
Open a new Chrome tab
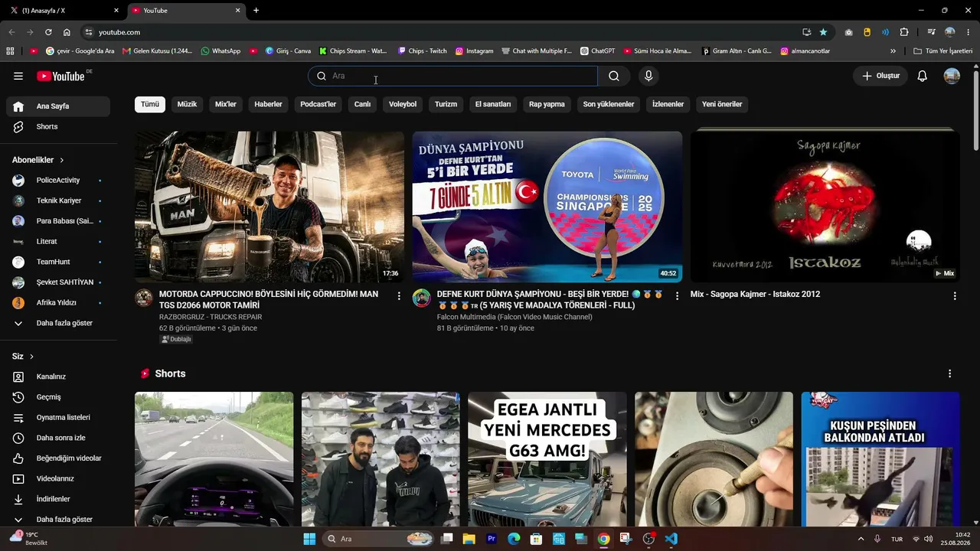tap(256, 11)
